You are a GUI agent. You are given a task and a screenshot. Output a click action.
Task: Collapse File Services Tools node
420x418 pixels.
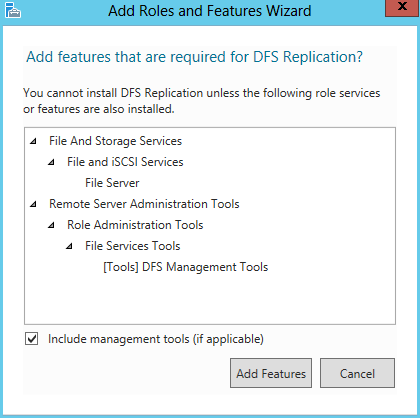tap(69, 246)
